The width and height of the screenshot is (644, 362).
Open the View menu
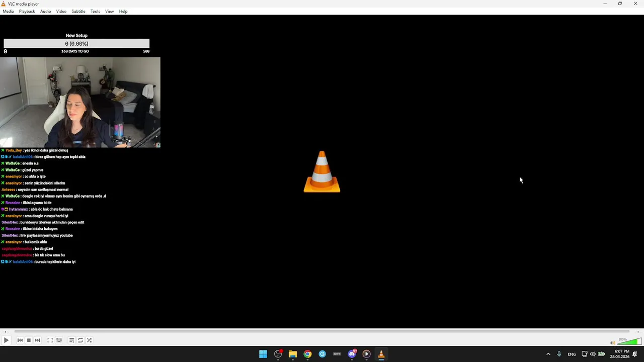[x=109, y=11]
